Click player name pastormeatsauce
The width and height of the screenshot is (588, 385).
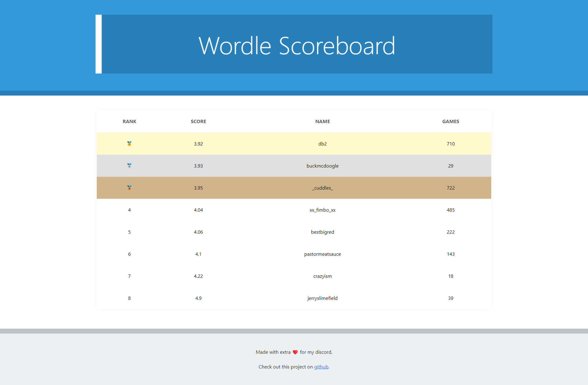[x=322, y=254]
